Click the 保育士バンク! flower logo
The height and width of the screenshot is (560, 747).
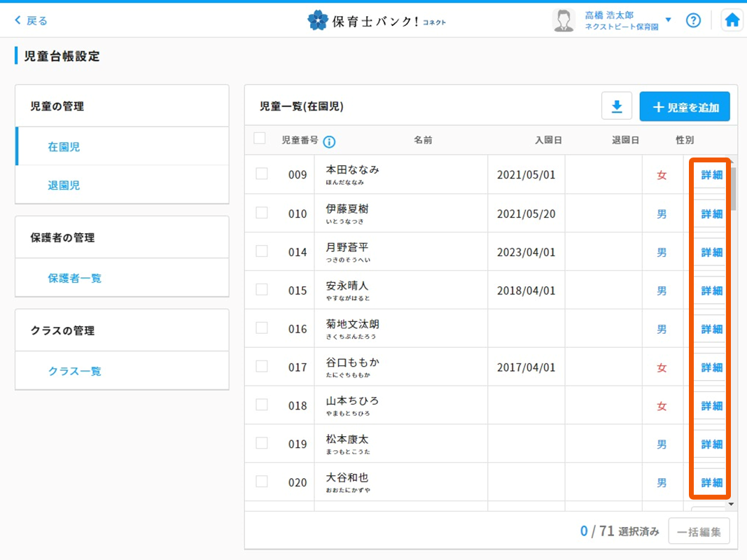317,20
